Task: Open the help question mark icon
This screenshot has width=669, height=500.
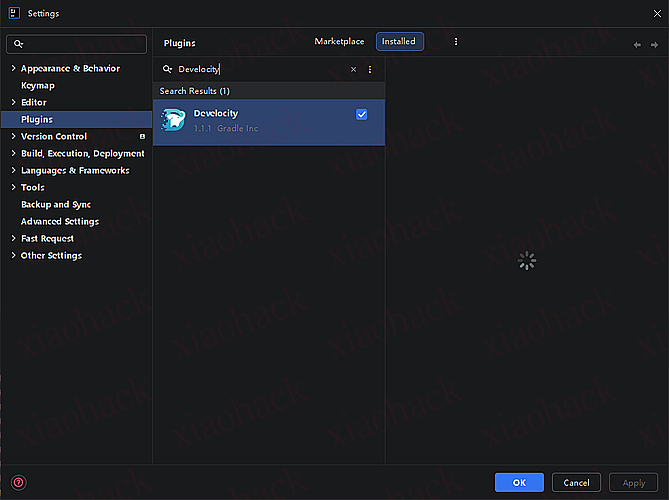Action: click(18, 482)
